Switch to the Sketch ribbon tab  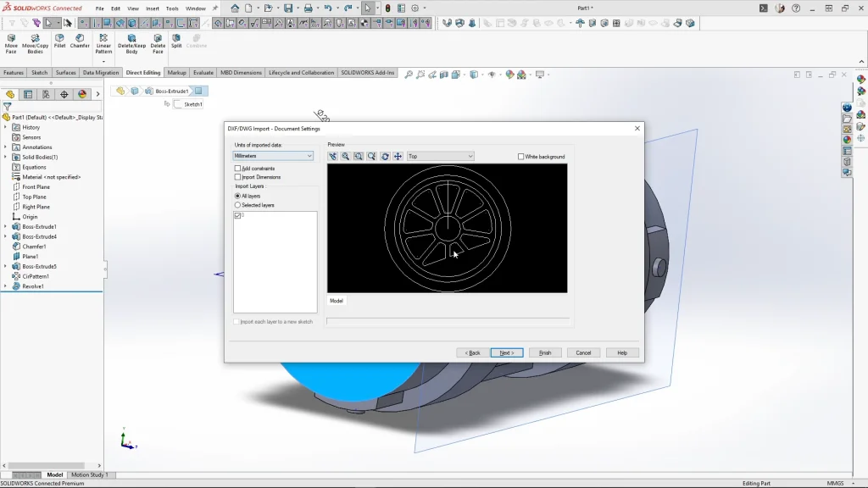click(39, 73)
